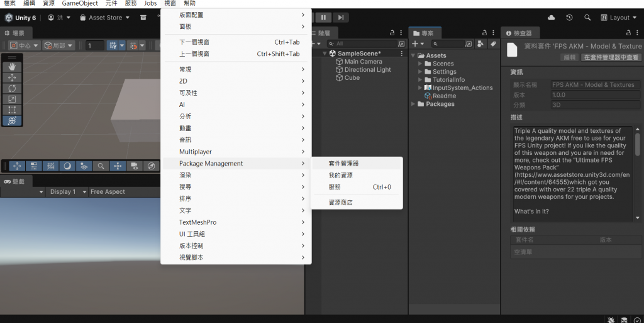Click the Hierarchy search field
644x323 pixels.
tap(362, 43)
